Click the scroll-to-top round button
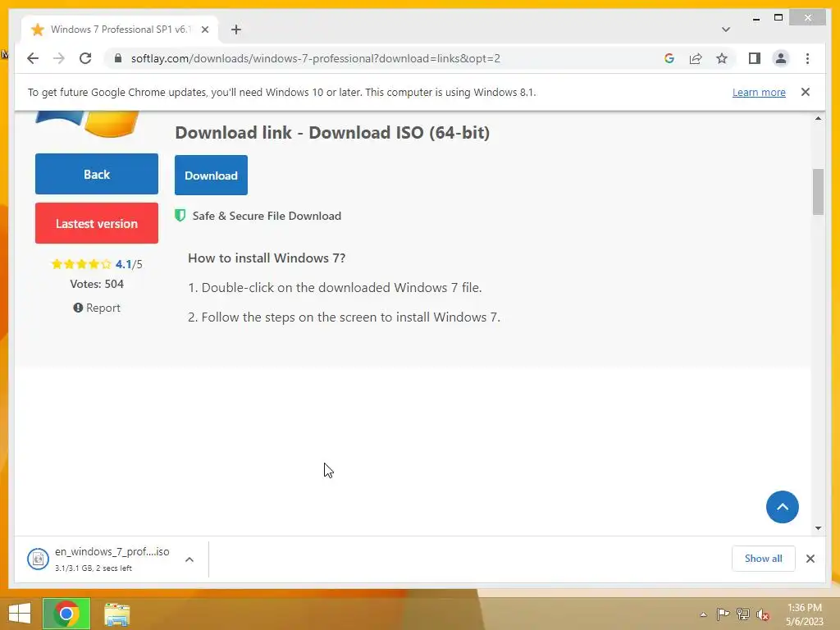 (782, 507)
